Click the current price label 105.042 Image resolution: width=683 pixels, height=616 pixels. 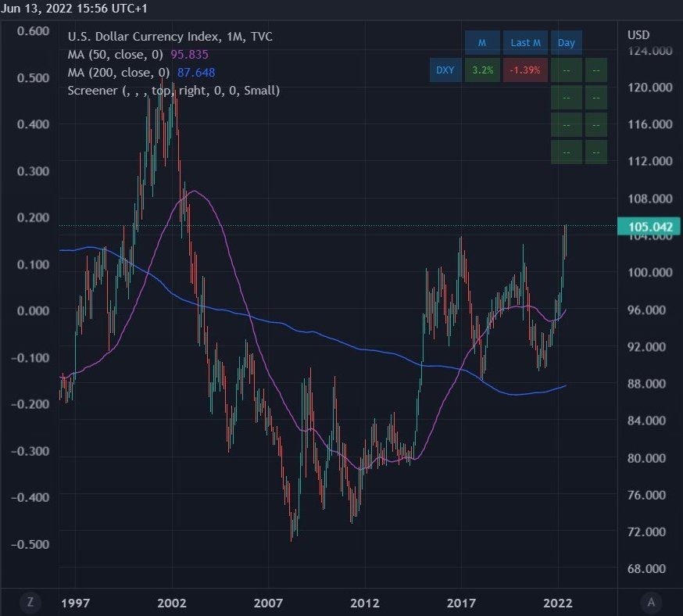click(x=649, y=227)
